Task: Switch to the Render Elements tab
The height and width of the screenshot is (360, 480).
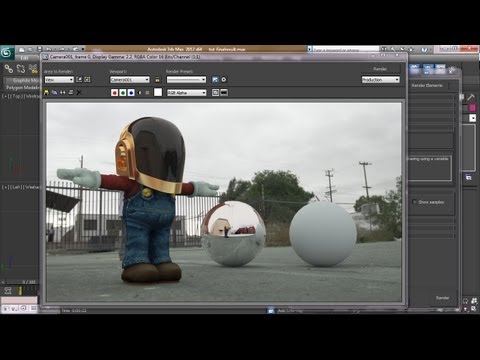Action: tap(427, 85)
